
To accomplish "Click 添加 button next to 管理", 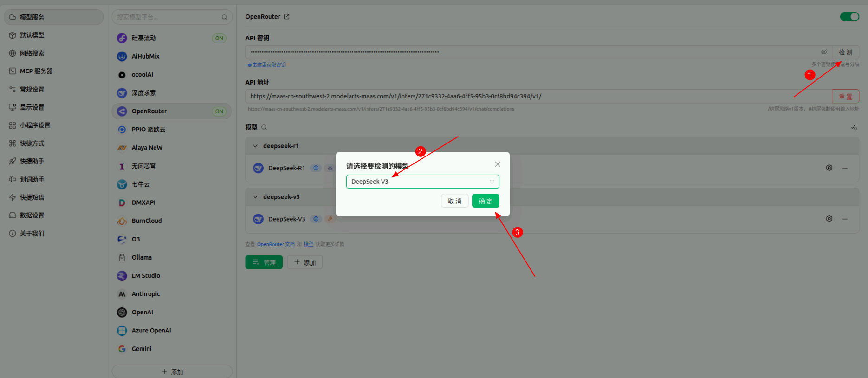I will tap(304, 262).
